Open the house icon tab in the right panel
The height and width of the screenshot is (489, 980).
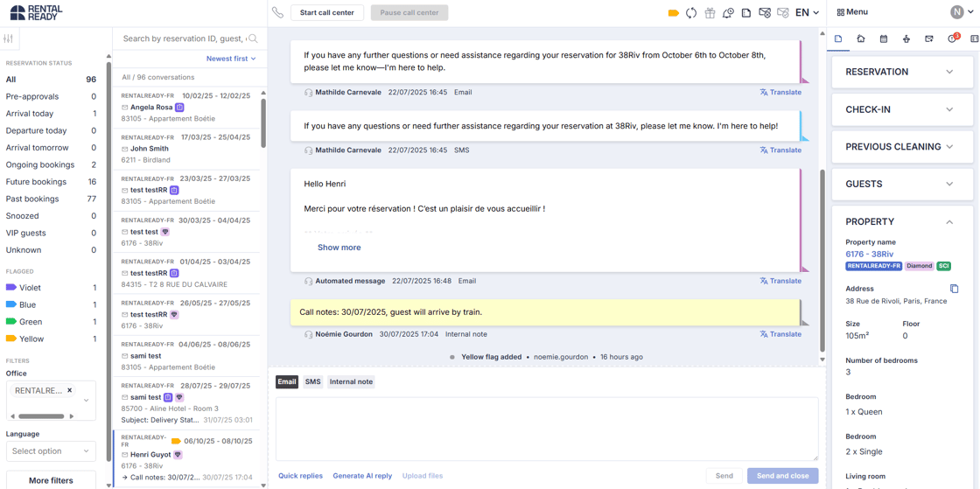coord(861,38)
